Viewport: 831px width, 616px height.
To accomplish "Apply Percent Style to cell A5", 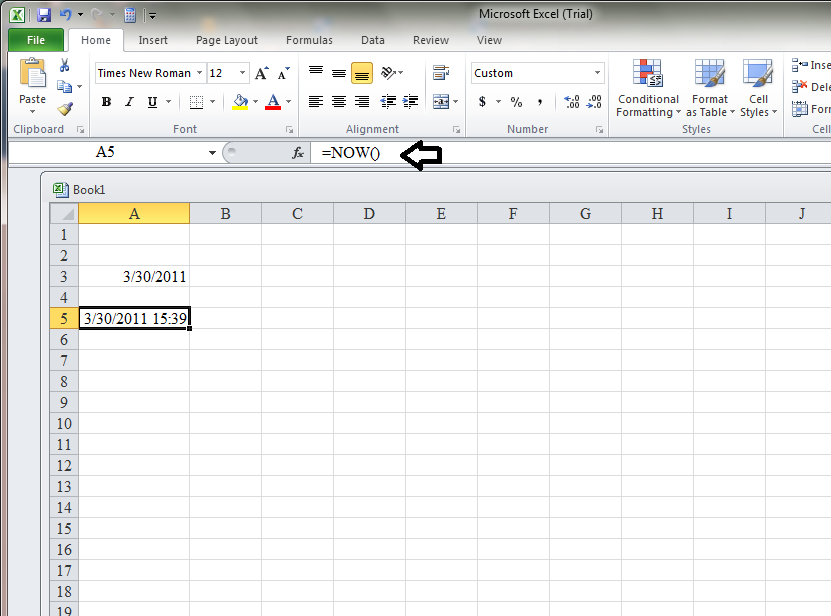I will point(516,102).
